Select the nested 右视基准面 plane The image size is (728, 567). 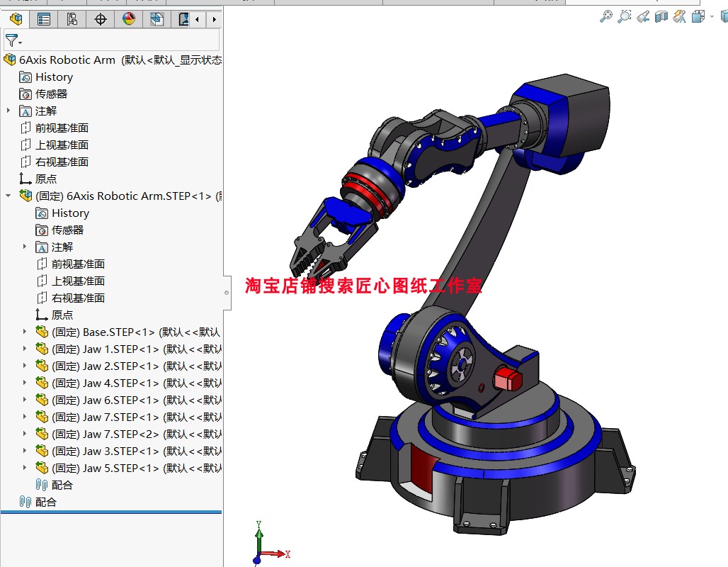[x=71, y=298]
